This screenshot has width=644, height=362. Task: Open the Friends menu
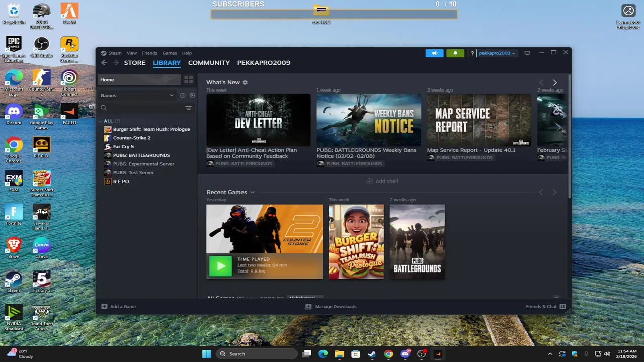pyautogui.click(x=149, y=53)
